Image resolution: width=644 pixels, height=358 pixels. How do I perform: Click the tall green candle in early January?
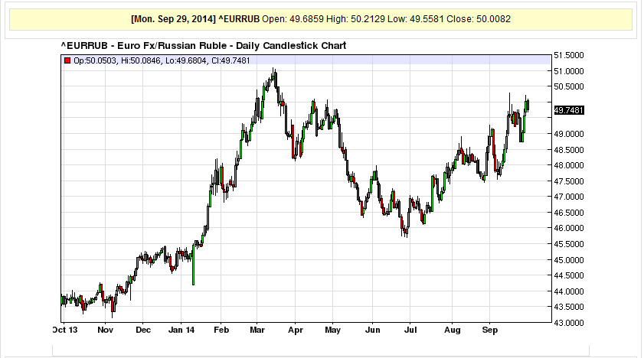[x=193, y=267]
